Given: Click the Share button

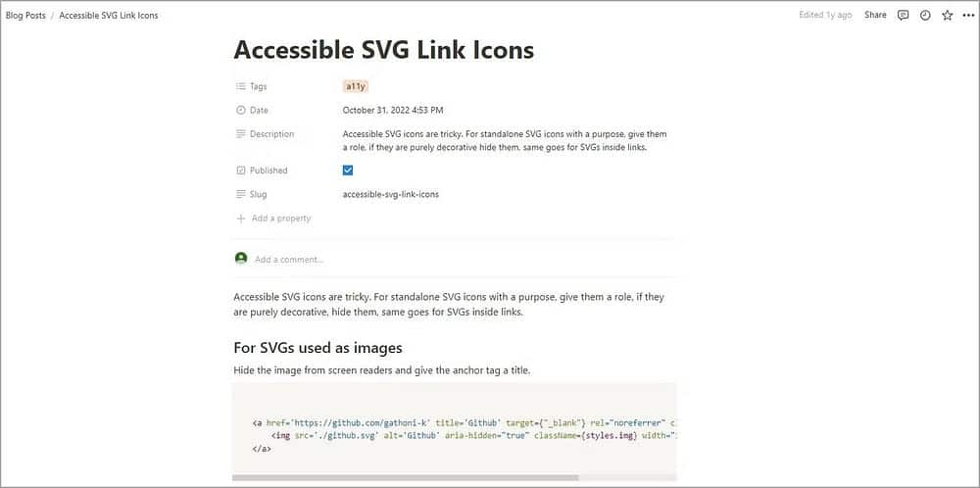Looking at the screenshot, I should pyautogui.click(x=875, y=15).
